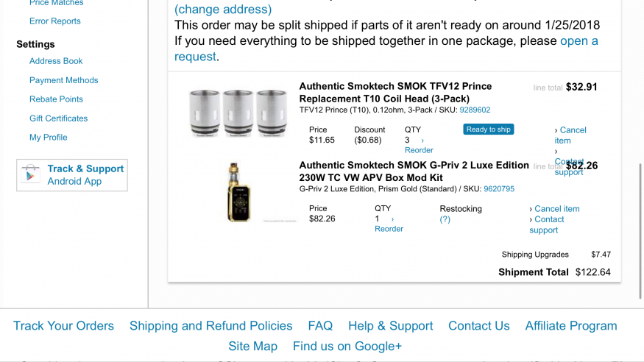Open Find us on Google+ link

(x=347, y=347)
